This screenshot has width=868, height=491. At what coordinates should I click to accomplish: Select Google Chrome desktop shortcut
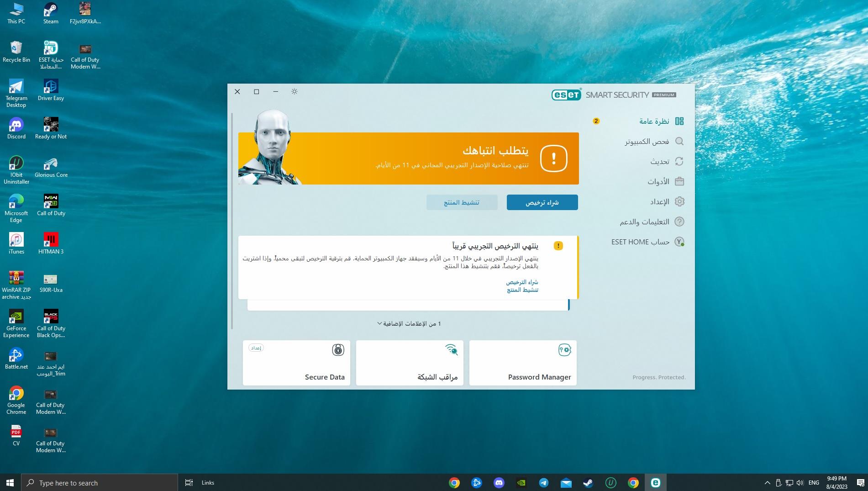coord(16,400)
